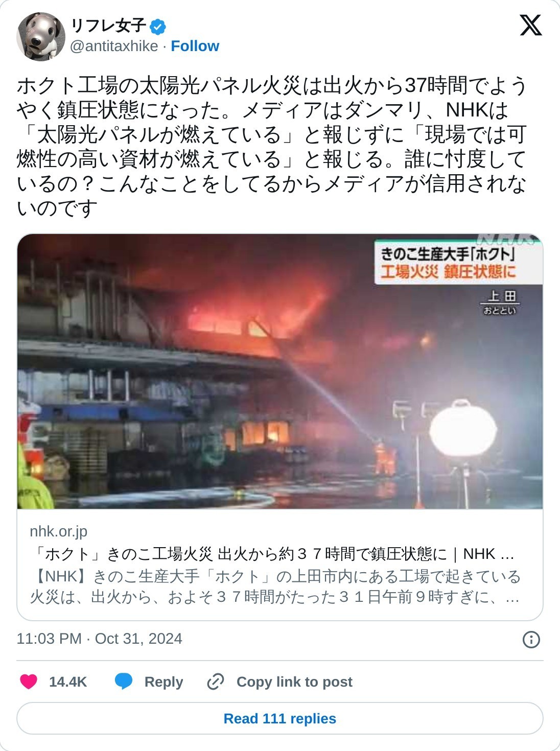Image resolution: width=560 pixels, height=751 pixels.
Task: Click the リフレ女子 profile avatar
Action: (40, 36)
